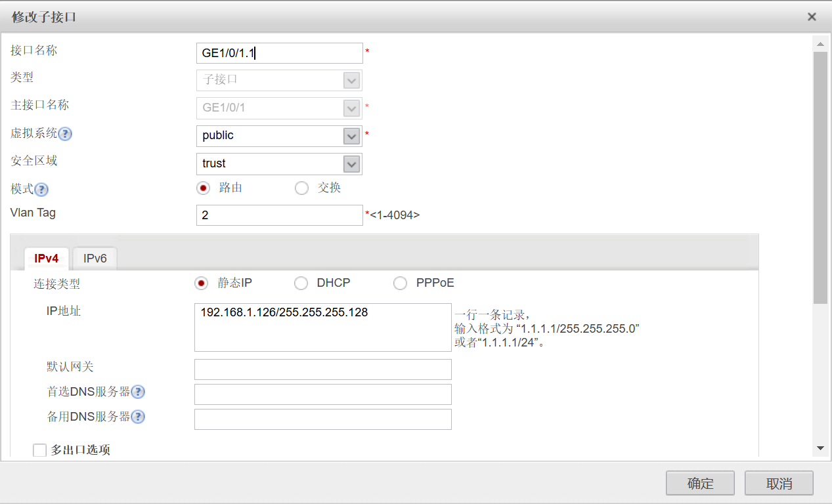Viewport: 832px width, 504px height.
Task: Choose 静态IP connection type
Action: coord(202,283)
